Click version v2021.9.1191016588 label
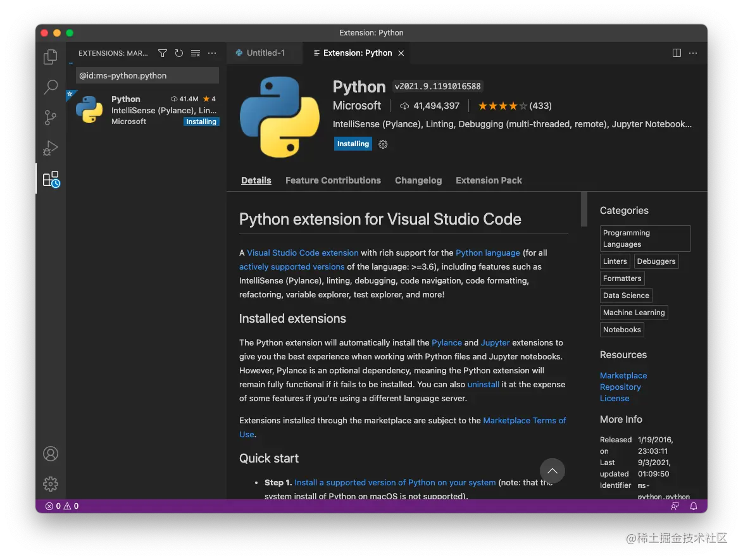The height and width of the screenshot is (560, 743). pyautogui.click(x=437, y=86)
